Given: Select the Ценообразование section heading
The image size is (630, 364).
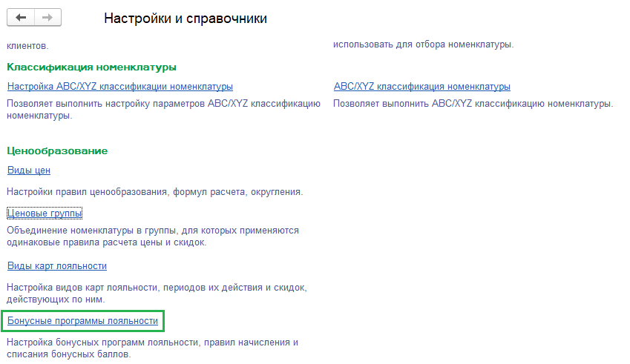Looking at the screenshot, I should coord(57,151).
